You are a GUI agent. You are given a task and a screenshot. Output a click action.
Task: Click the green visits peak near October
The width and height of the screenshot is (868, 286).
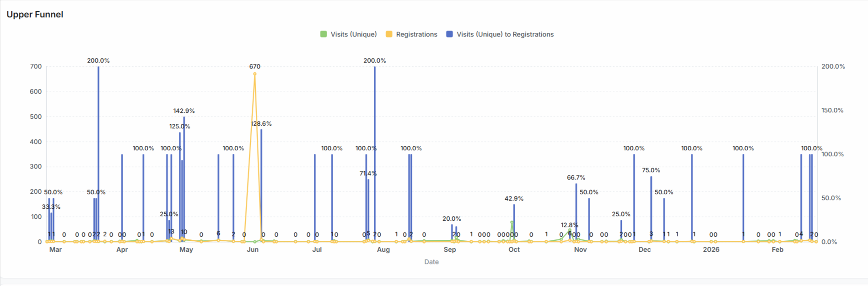pyautogui.click(x=512, y=222)
